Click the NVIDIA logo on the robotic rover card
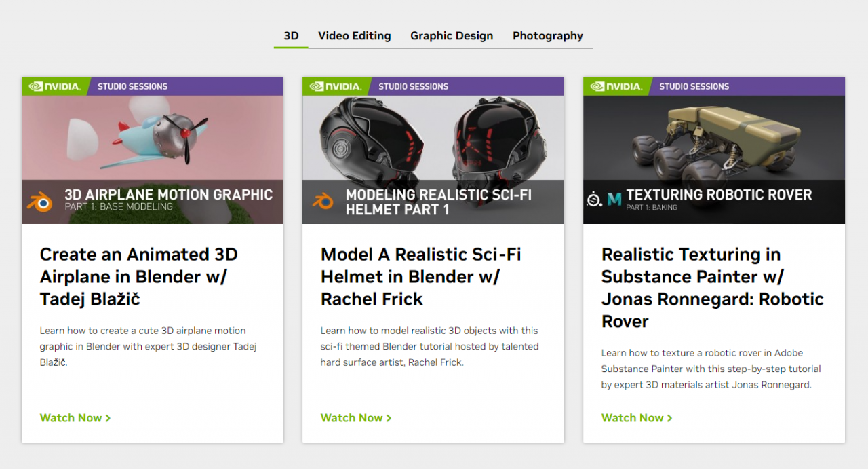The image size is (868, 469). [x=616, y=86]
